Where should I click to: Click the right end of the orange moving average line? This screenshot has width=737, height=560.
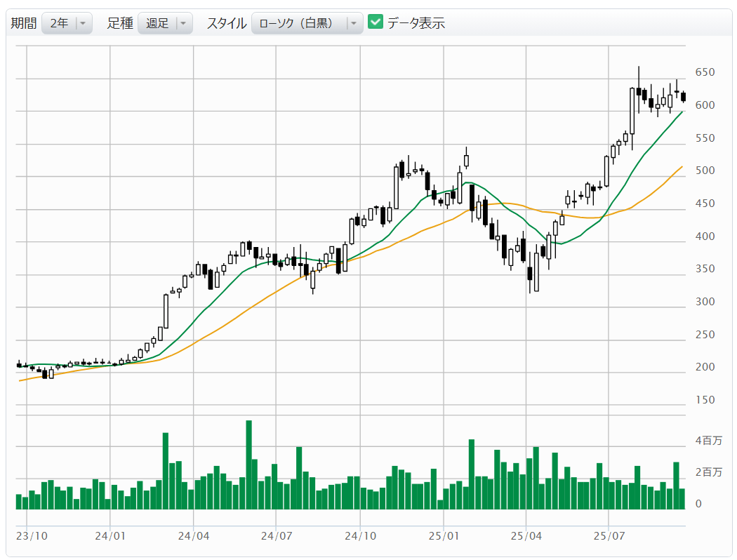pos(682,167)
